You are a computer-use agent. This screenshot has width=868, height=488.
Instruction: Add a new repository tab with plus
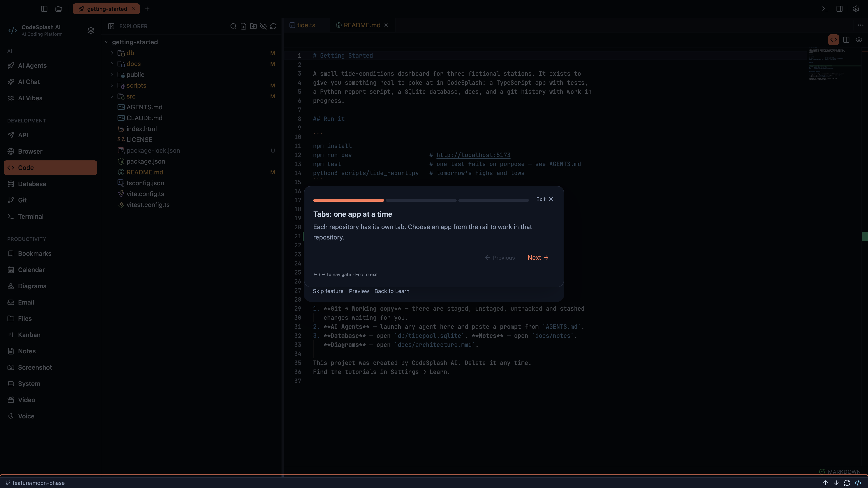pyautogui.click(x=147, y=9)
